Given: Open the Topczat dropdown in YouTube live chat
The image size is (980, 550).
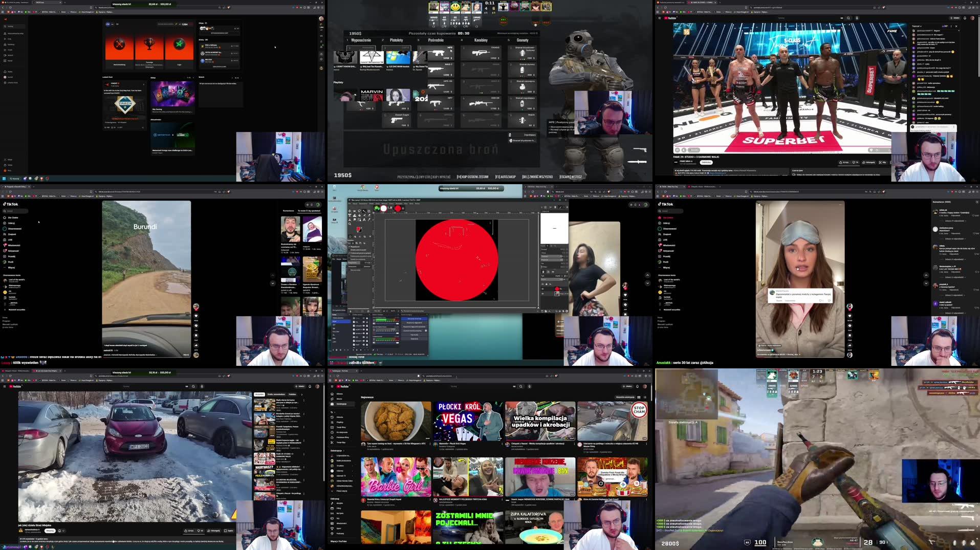Looking at the screenshot, I should tap(917, 26).
